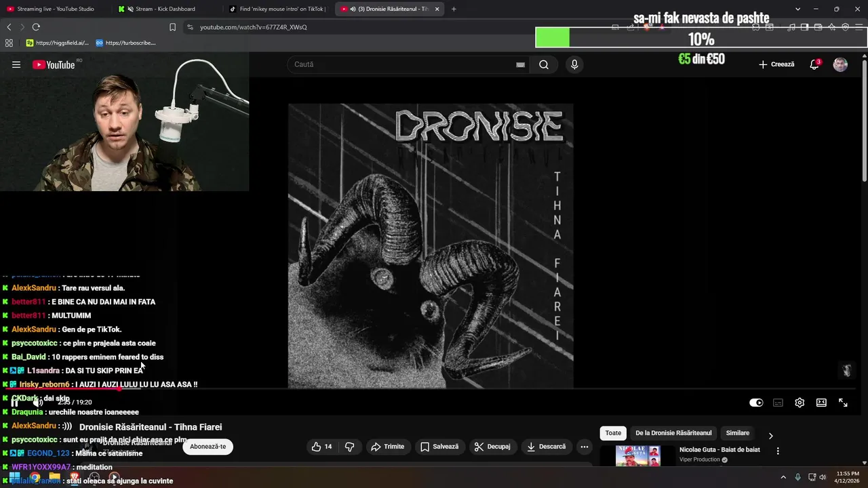This screenshot has width=868, height=488.
Task: Toggle the autoplay switch
Action: click(756, 403)
